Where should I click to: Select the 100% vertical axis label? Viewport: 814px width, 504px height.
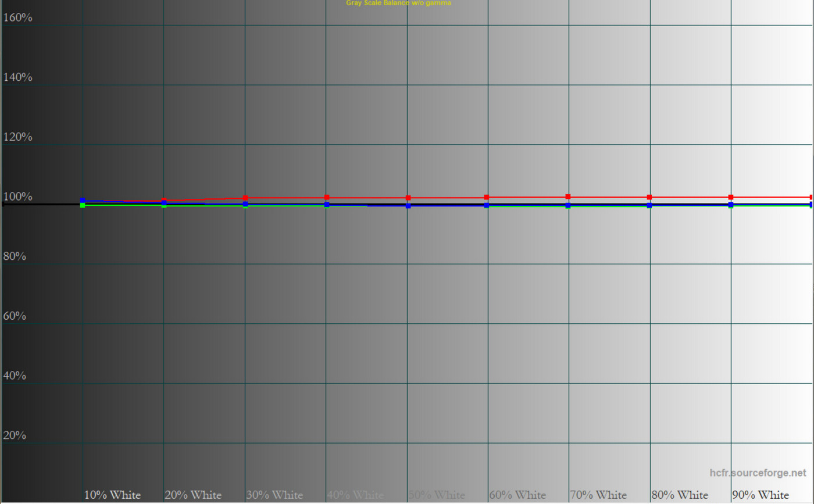coord(17,196)
